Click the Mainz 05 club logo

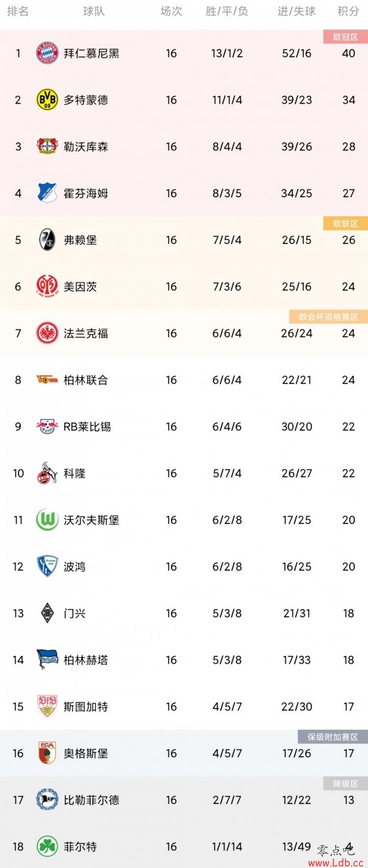coord(47,286)
